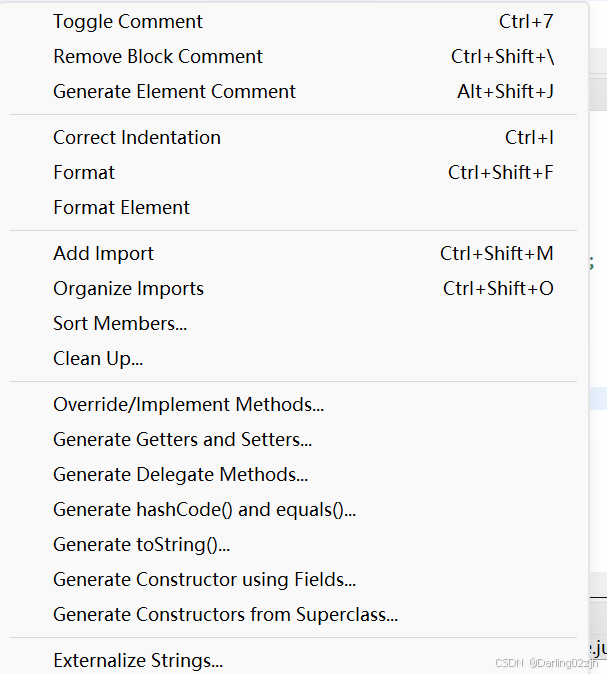The height and width of the screenshot is (674, 607).
Task: Open Externalize Strings wizard
Action: 138,660
